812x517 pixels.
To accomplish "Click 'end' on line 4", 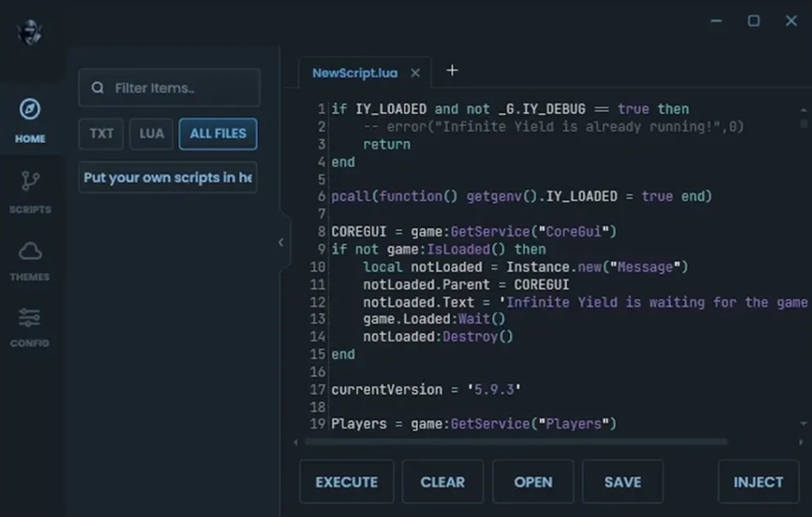I will pyautogui.click(x=343, y=162).
